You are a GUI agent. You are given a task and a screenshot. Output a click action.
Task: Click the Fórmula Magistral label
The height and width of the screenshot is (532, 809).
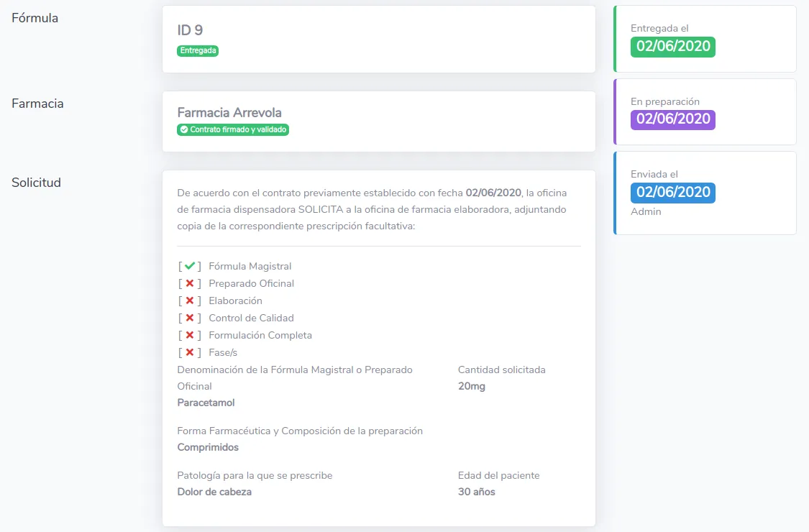250,266
